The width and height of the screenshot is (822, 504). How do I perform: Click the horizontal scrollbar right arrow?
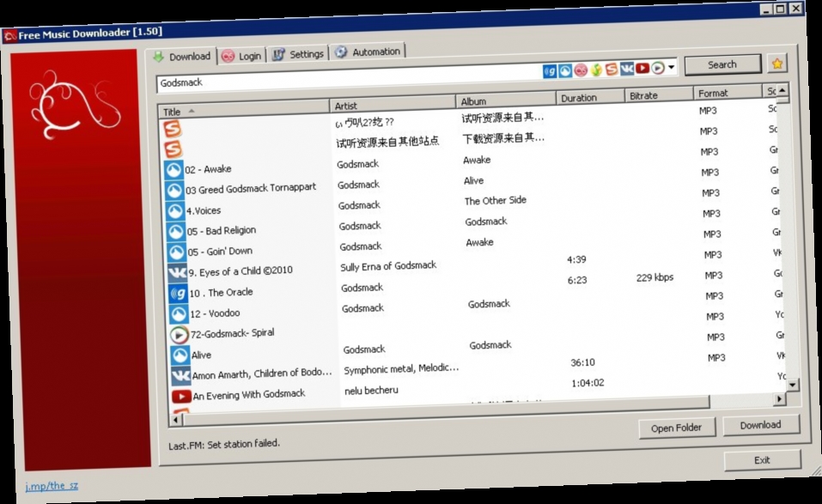click(780, 398)
